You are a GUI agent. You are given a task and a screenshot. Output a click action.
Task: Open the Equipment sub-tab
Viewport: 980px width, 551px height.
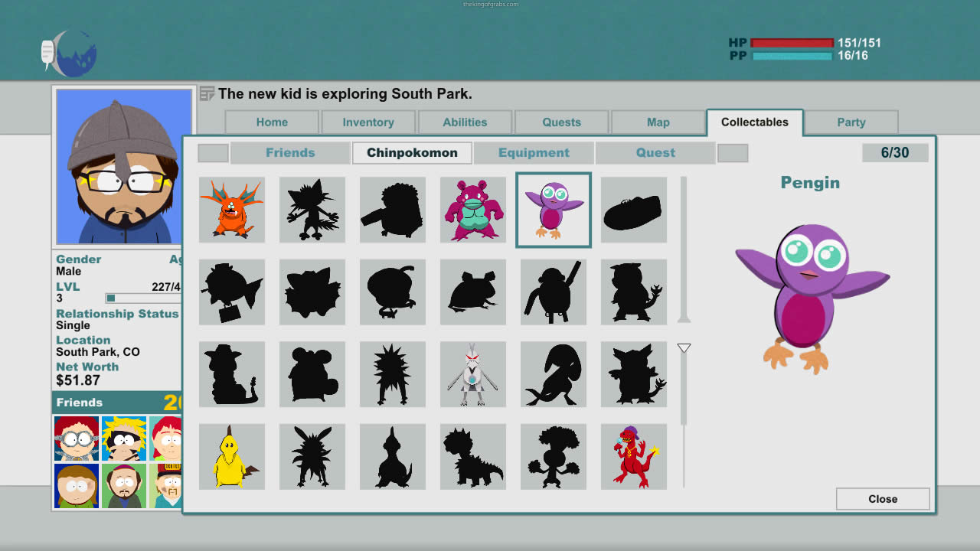(x=534, y=153)
